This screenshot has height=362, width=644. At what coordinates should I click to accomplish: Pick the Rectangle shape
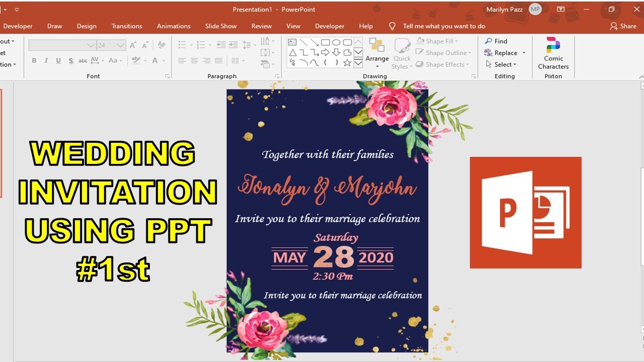326,42
